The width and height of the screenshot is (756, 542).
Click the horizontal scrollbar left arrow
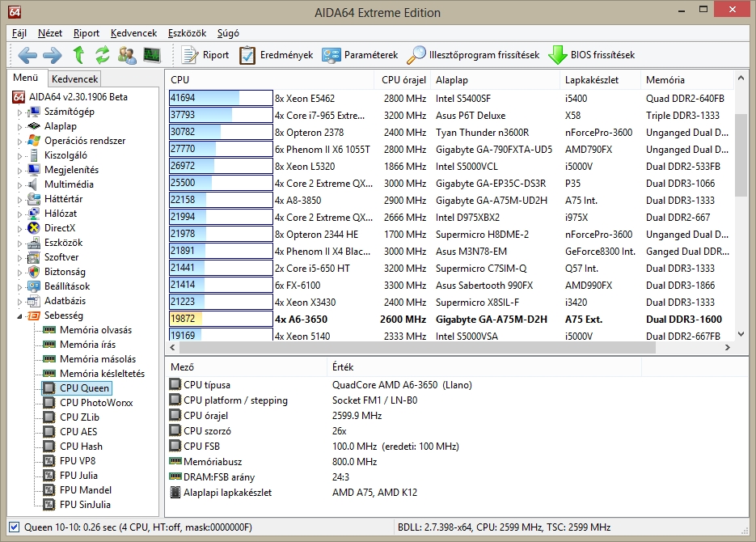pyautogui.click(x=173, y=347)
